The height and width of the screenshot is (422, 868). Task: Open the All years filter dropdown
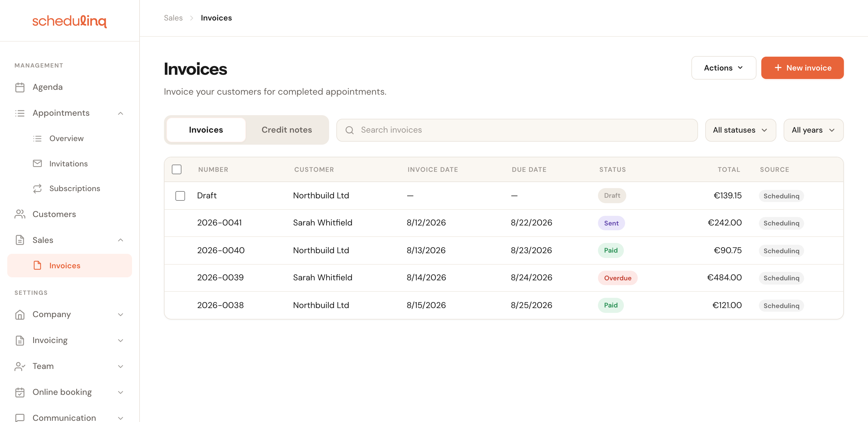coord(813,130)
